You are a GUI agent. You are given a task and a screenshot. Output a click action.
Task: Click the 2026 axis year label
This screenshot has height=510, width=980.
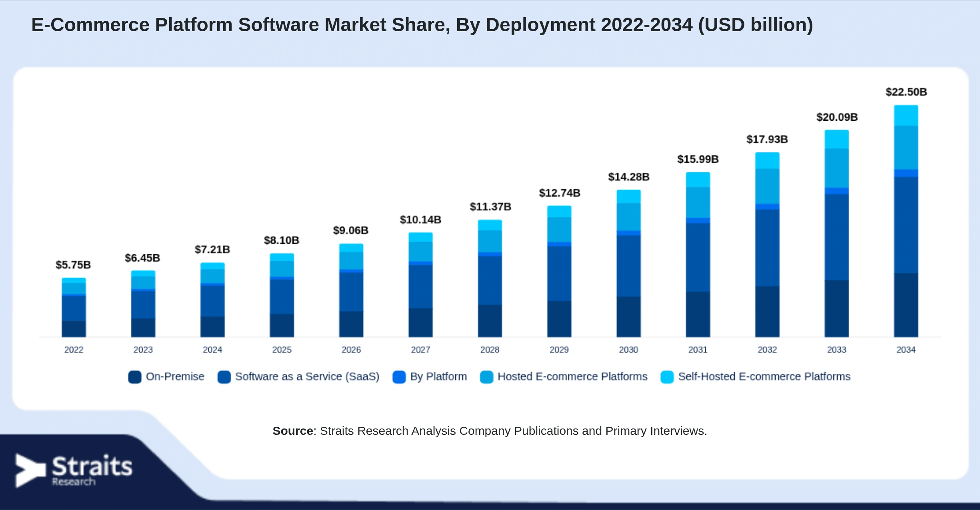pos(351,350)
